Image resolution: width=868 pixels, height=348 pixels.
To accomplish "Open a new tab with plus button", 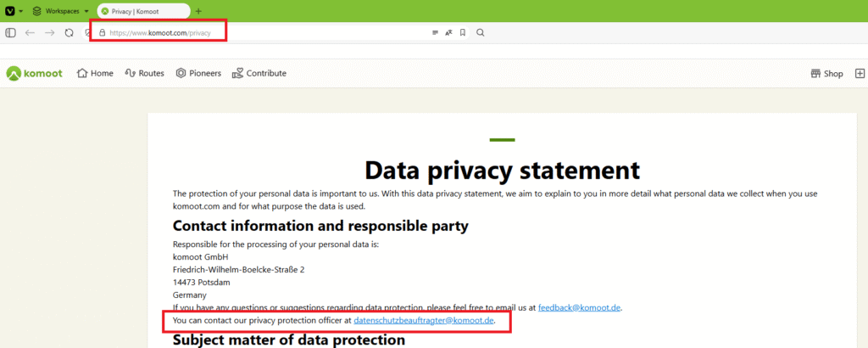I will [x=198, y=11].
